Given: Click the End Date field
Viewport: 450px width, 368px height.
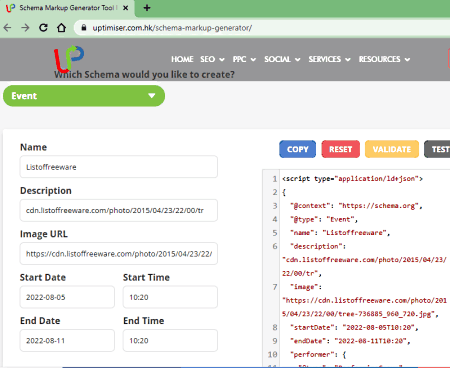Looking at the screenshot, I should coord(67,340).
